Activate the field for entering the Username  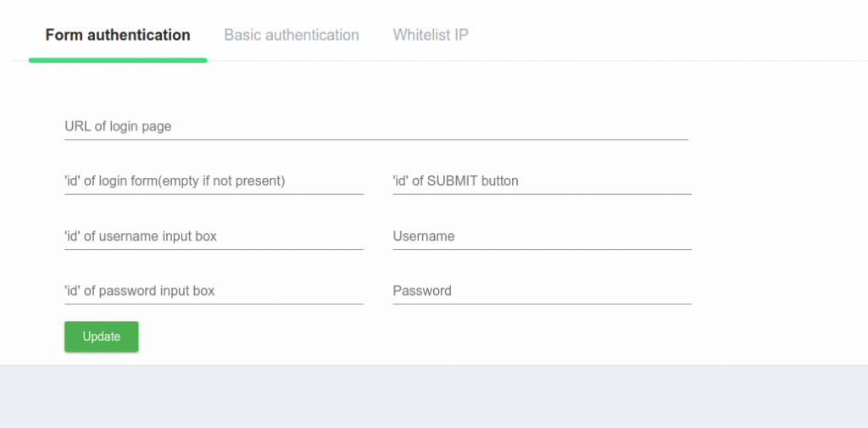[542, 236]
